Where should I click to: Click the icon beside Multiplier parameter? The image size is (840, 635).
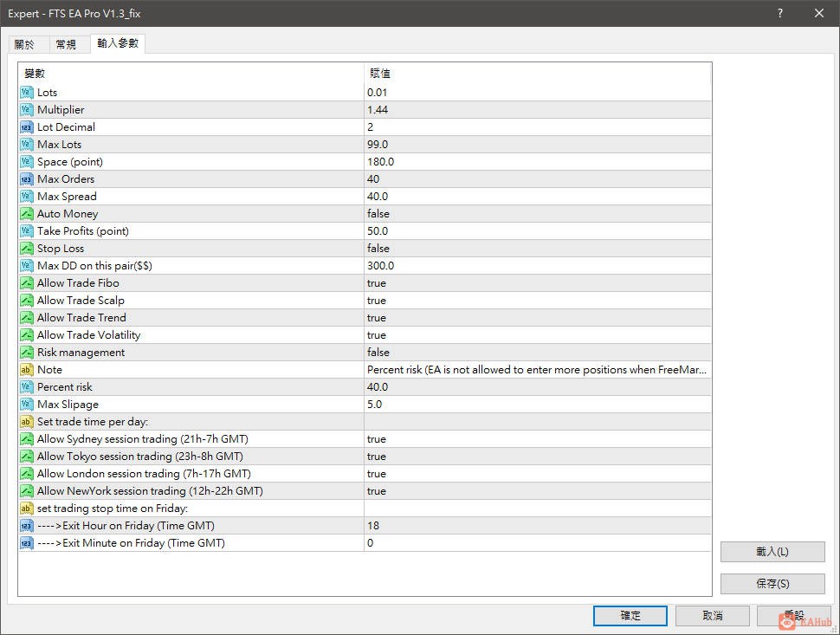point(26,110)
